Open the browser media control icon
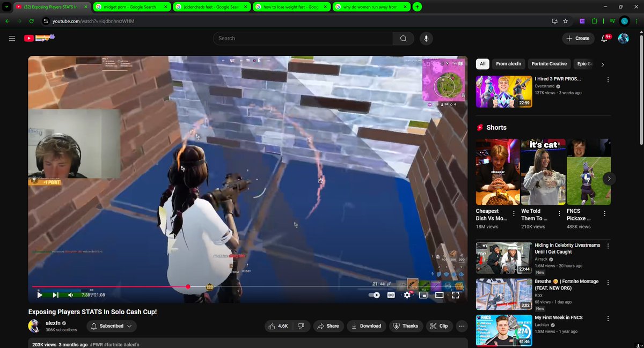644x348 pixels. tap(611, 21)
